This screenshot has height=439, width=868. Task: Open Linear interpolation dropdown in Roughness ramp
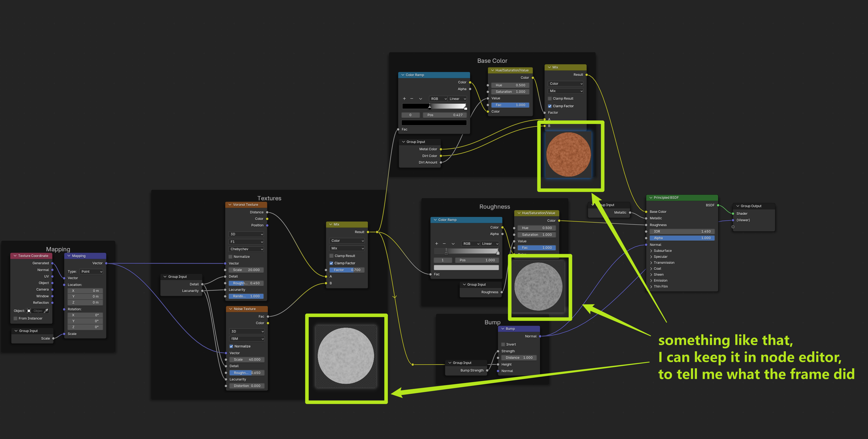(x=490, y=243)
